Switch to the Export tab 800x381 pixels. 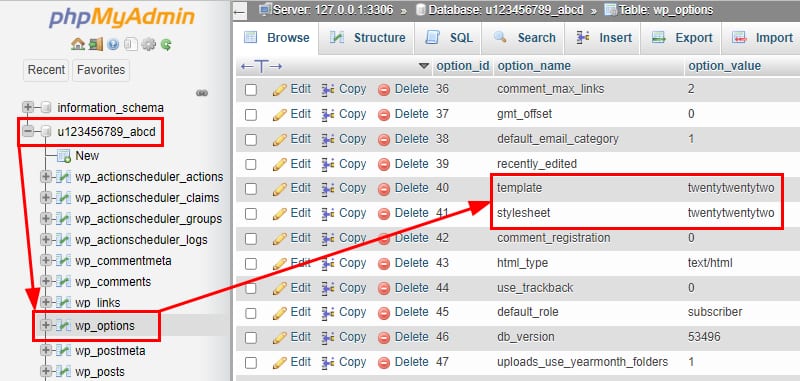coord(681,38)
